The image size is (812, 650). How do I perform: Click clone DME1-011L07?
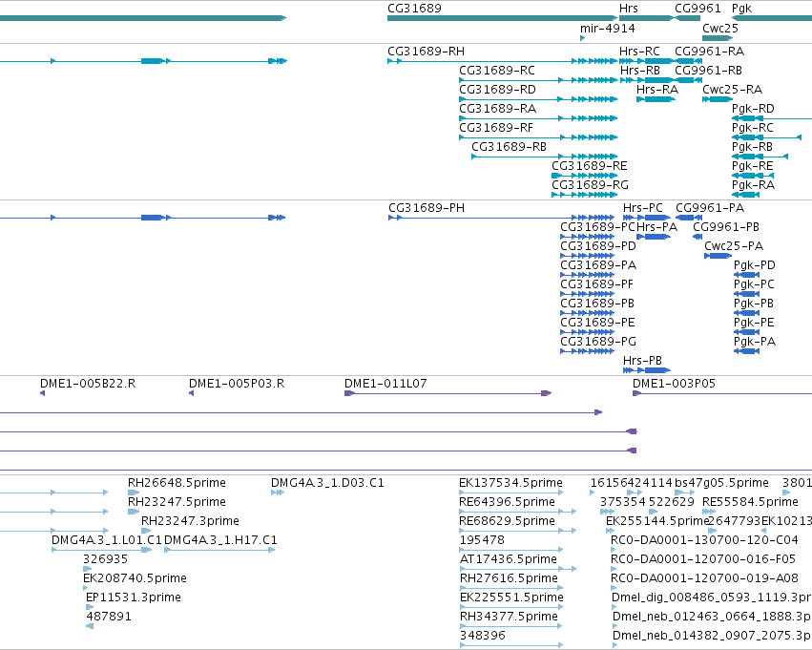tap(448, 393)
